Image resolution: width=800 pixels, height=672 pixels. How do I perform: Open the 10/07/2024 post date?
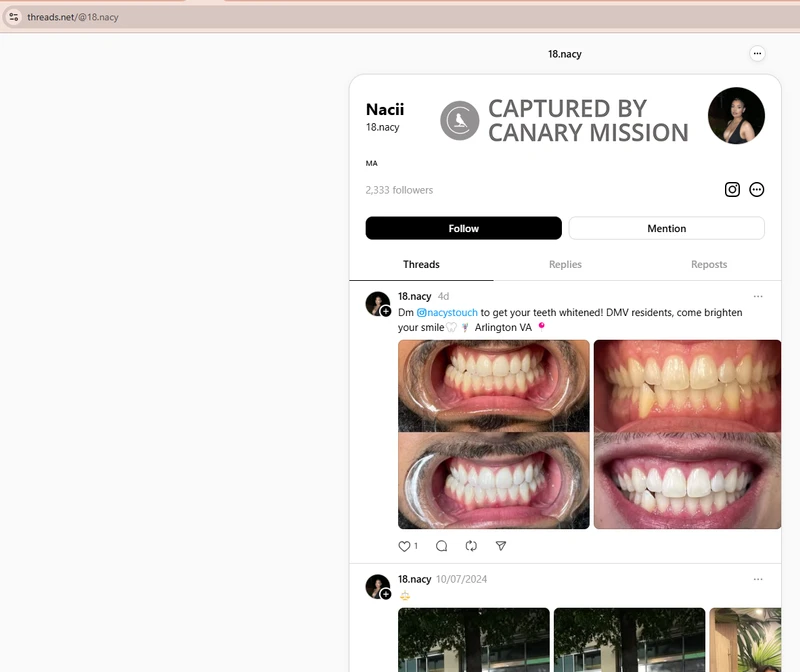pyautogui.click(x=461, y=579)
